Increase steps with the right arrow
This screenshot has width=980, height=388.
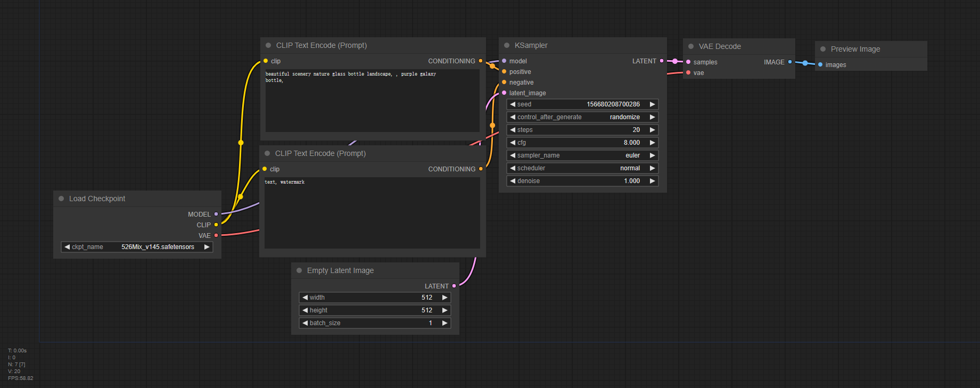point(652,130)
